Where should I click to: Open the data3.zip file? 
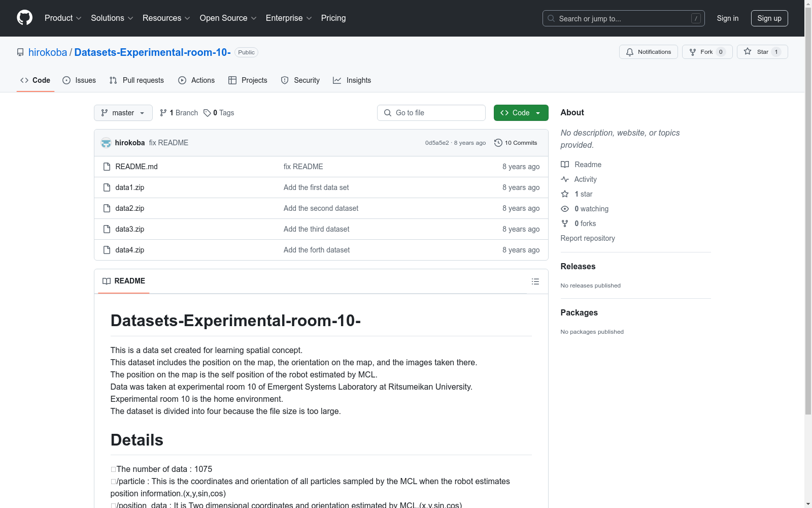[130, 229]
